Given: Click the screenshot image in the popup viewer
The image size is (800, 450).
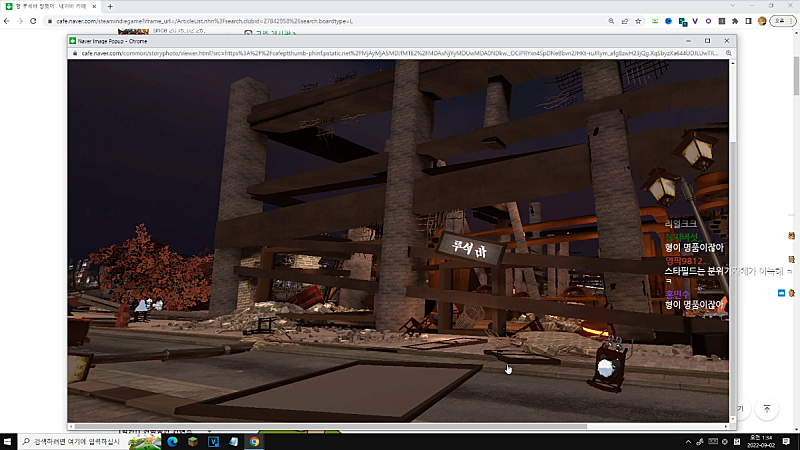Looking at the screenshot, I should (398, 241).
